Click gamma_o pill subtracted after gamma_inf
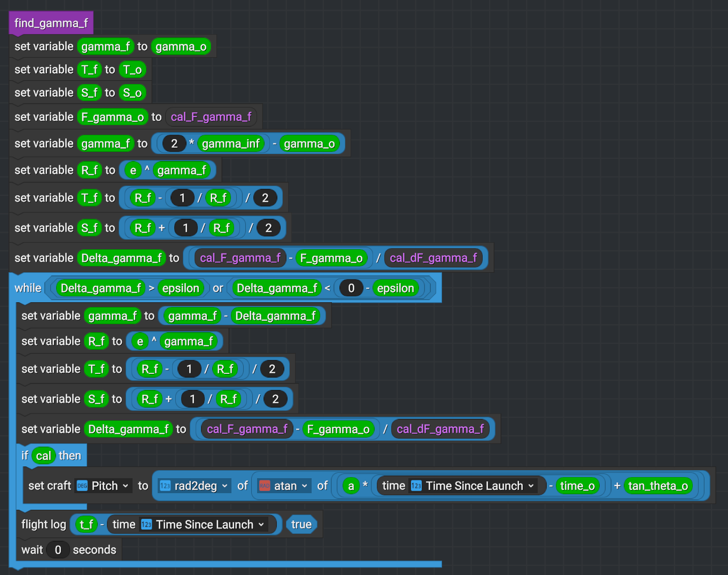Screen dimensions: 728x575 (309, 143)
